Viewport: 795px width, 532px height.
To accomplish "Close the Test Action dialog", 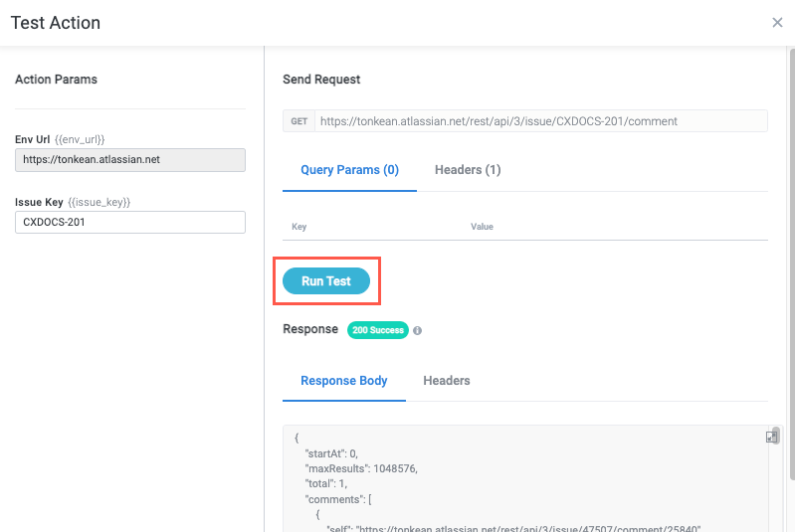I will coord(777,23).
